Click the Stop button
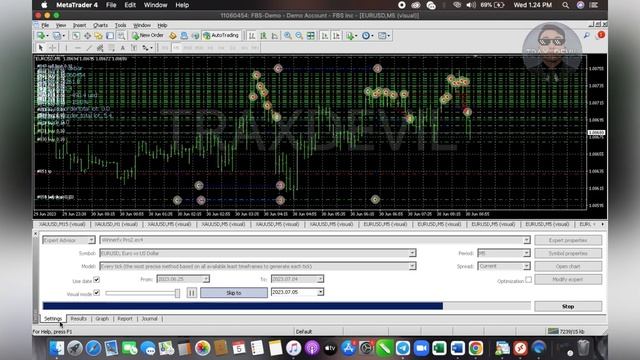Viewport: 640px width, 360px height. coord(568,306)
